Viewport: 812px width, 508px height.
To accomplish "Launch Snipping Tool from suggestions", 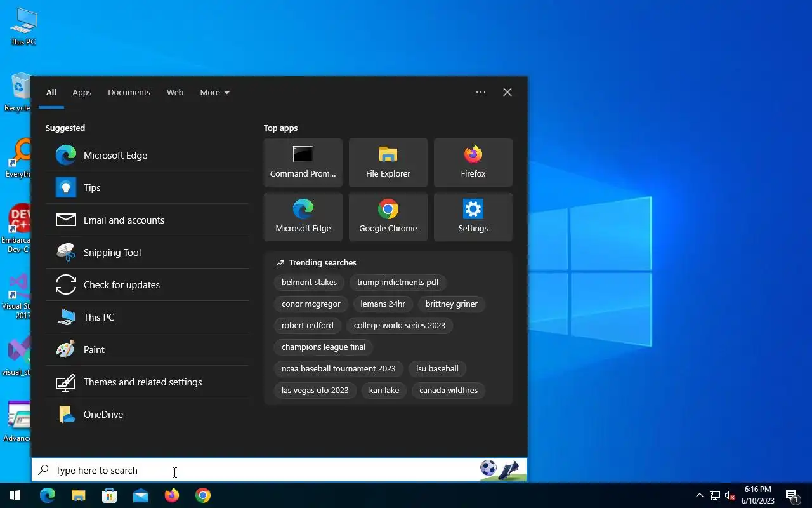I will point(147,252).
